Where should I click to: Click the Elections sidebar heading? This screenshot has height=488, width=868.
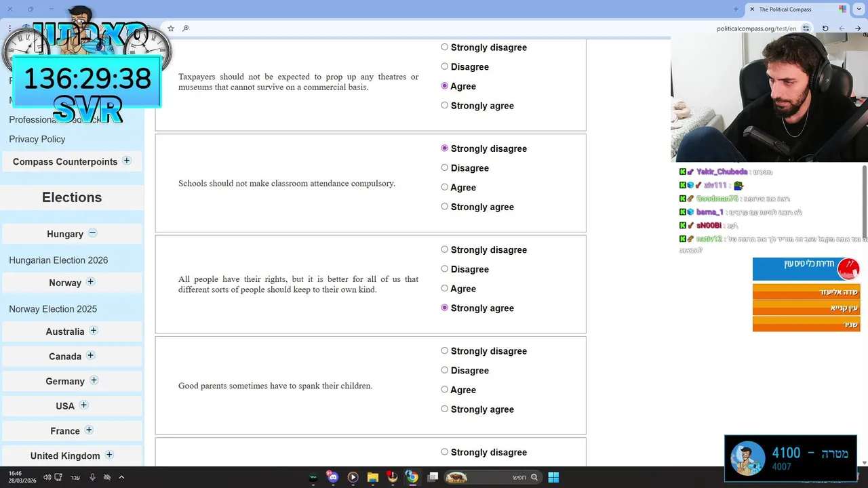pyautogui.click(x=72, y=197)
